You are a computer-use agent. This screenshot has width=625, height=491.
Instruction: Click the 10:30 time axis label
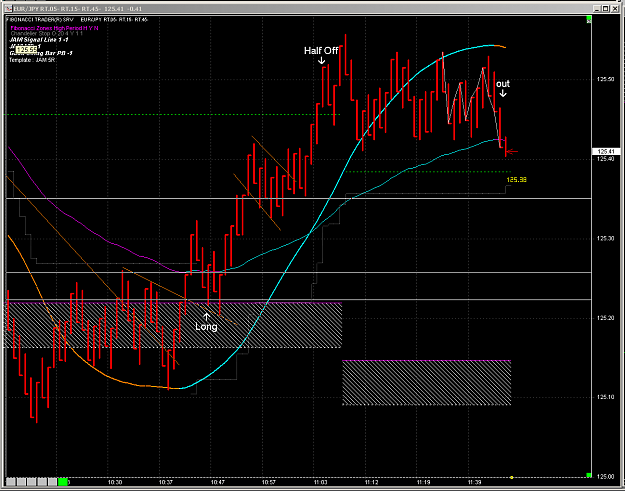[115, 482]
